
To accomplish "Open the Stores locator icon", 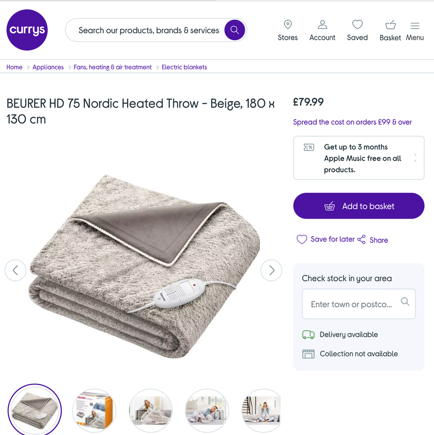I will click(x=288, y=24).
